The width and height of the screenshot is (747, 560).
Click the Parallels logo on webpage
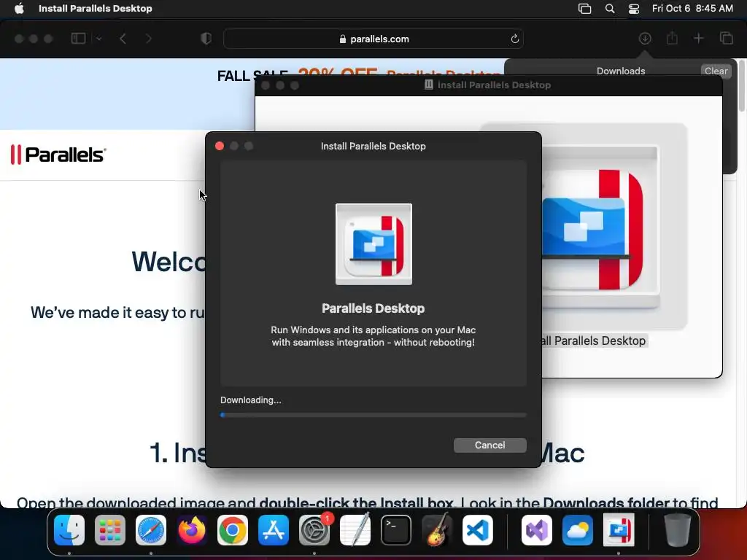[58, 155]
